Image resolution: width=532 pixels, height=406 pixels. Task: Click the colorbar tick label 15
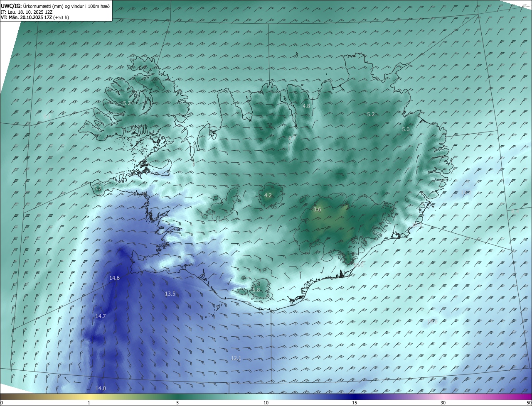[x=355, y=403]
